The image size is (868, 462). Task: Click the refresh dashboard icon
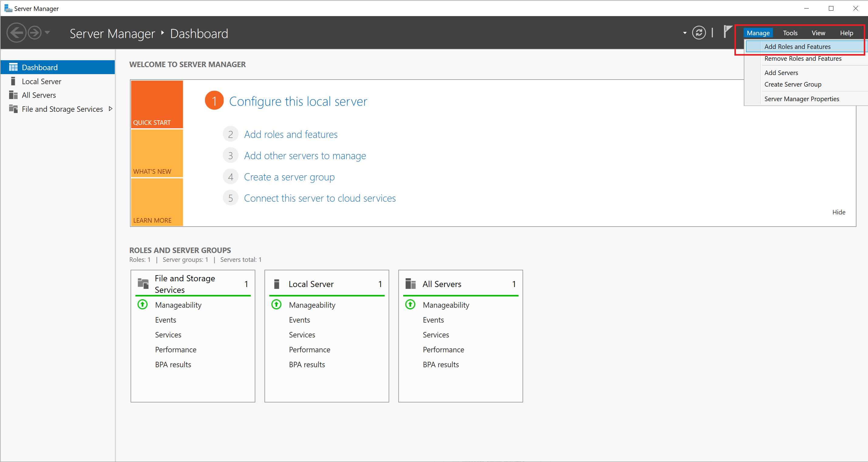(x=699, y=33)
